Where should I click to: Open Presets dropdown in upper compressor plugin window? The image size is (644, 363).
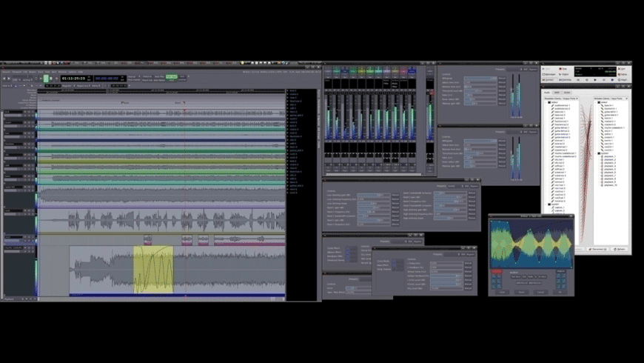click(514, 69)
